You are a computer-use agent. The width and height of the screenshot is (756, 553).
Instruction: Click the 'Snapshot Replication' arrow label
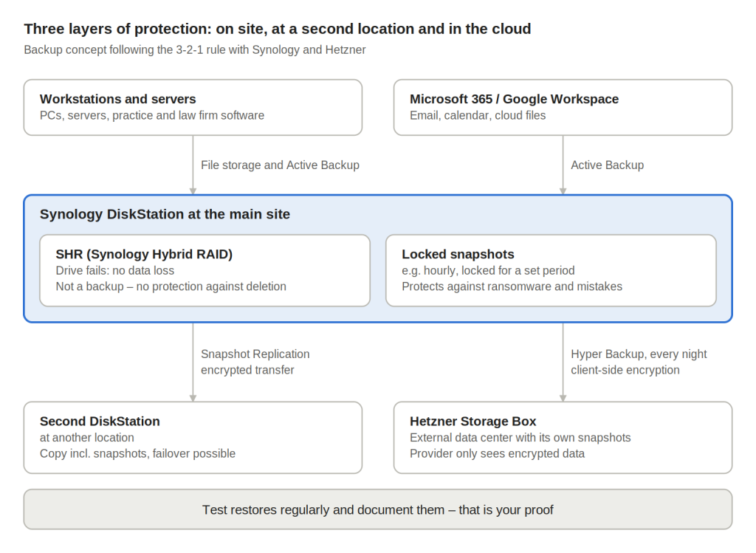(x=255, y=354)
